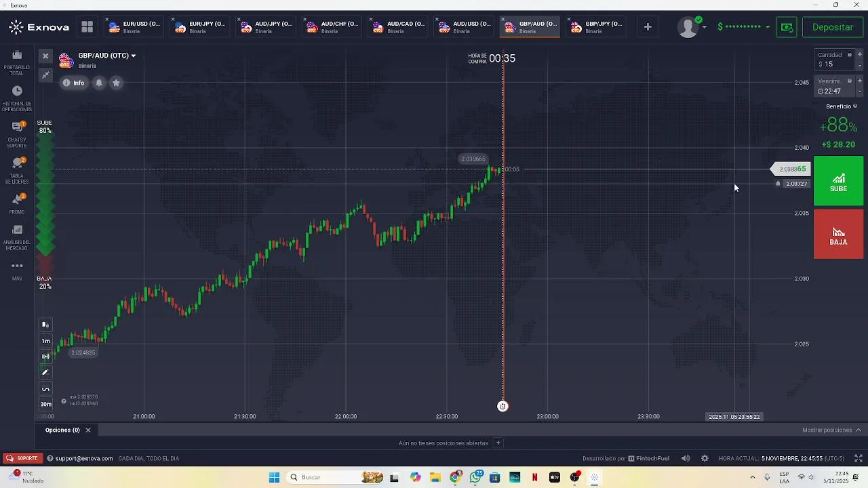Decrease Vencimiento expiration with minus

pos(859,91)
